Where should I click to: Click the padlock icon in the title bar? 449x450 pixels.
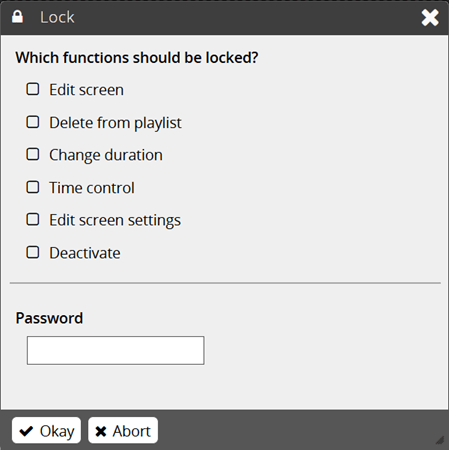click(17, 17)
